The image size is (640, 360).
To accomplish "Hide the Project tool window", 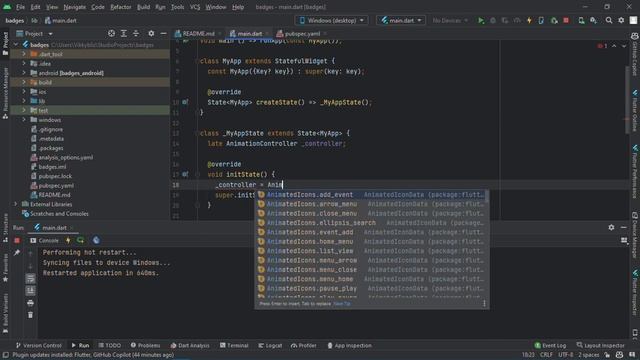I will [x=163, y=33].
